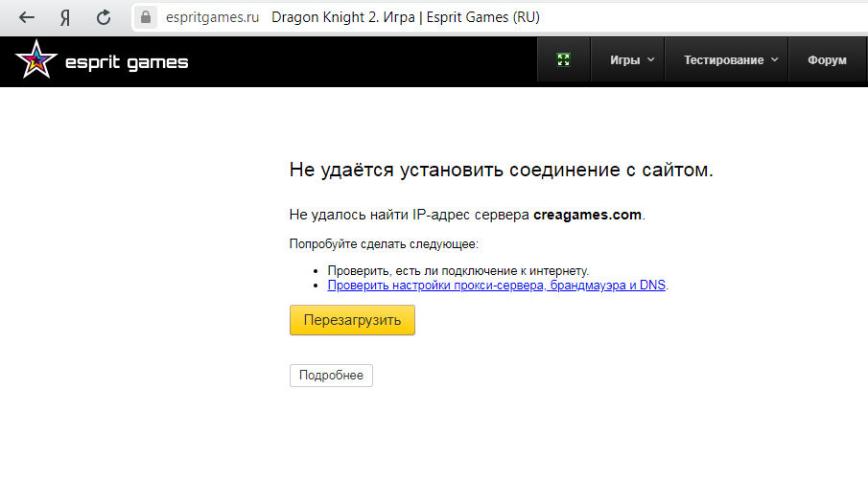Open the Форум menu item
Screen dimensions: 868x481
click(x=827, y=59)
